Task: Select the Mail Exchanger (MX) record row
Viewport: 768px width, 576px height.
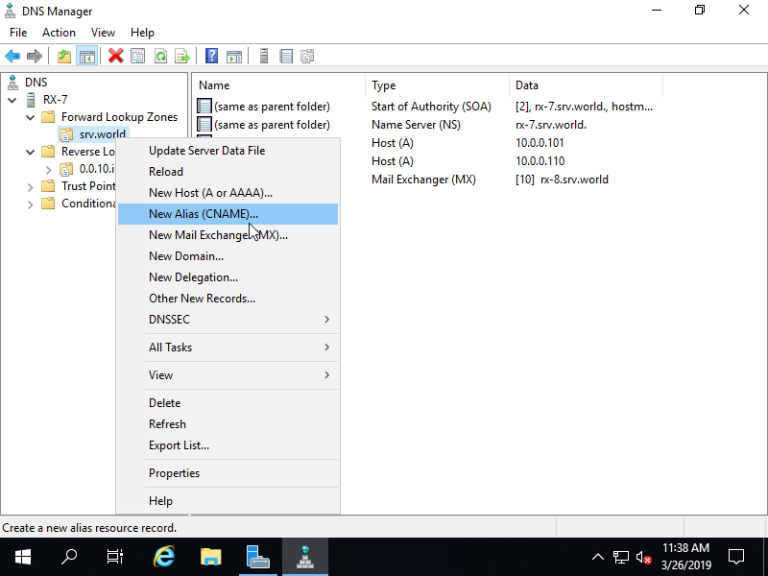Action: pyautogui.click(x=424, y=180)
